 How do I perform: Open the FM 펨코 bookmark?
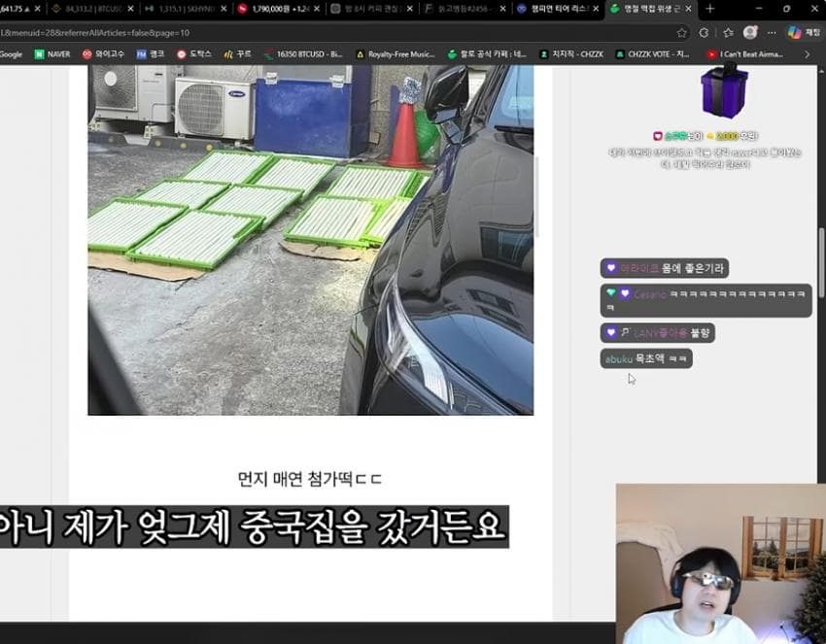pos(151,54)
